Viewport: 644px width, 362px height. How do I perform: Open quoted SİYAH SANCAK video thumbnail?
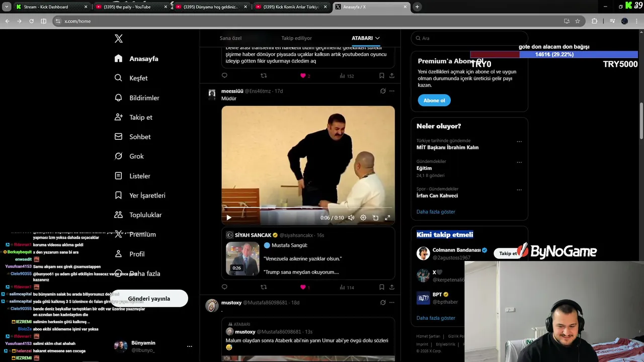pyautogui.click(x=243, y=258)
